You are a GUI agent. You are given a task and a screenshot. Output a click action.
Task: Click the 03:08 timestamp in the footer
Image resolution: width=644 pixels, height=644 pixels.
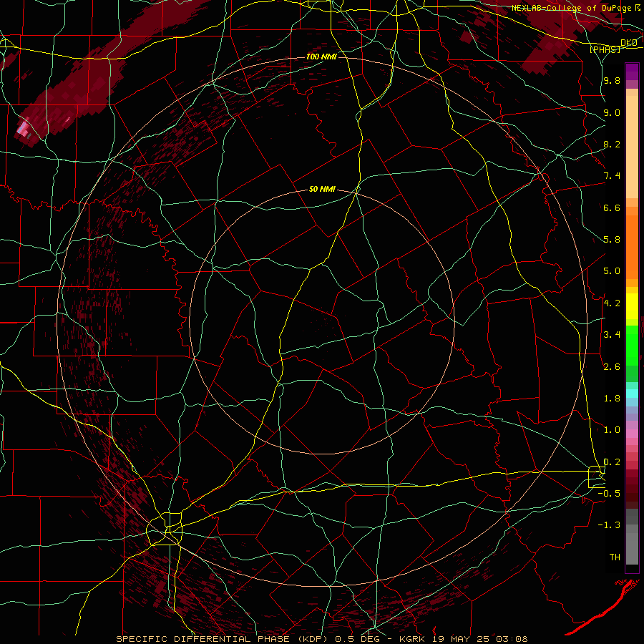point(512,639)
